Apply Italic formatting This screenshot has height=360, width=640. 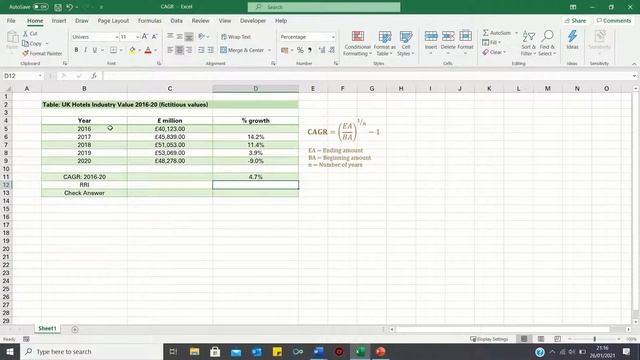85,50
